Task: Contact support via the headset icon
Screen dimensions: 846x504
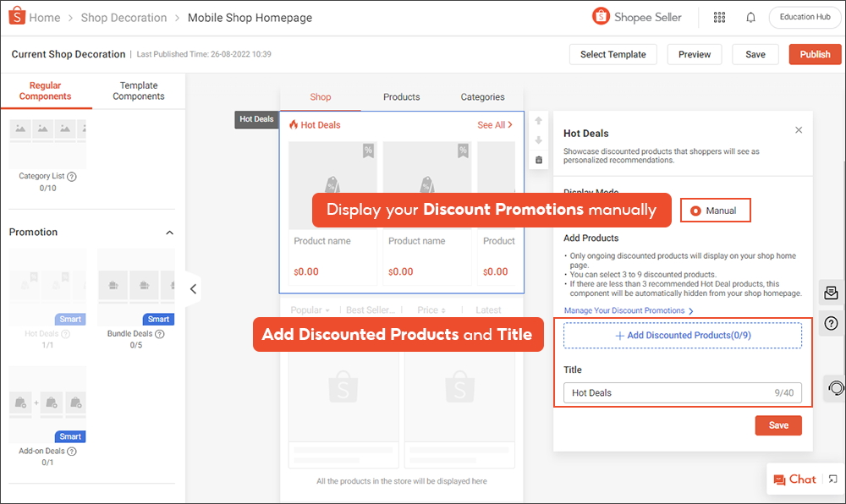Action: tap(834, 388)
